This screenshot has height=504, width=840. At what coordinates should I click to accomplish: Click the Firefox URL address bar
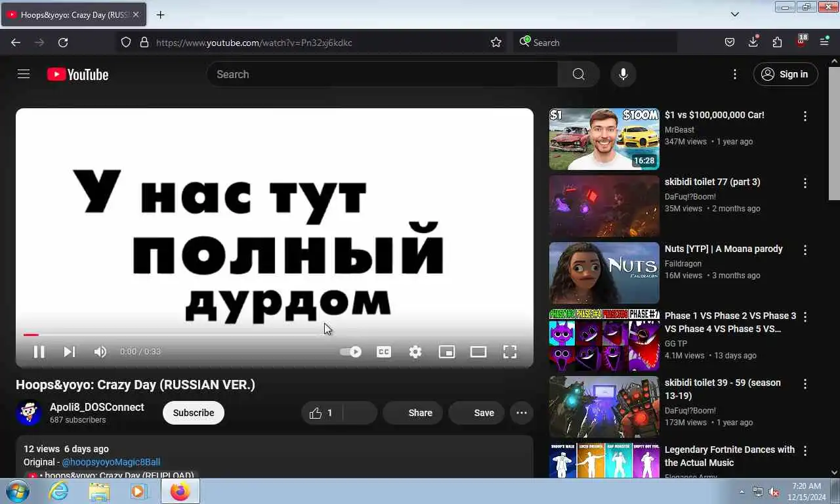319,43
